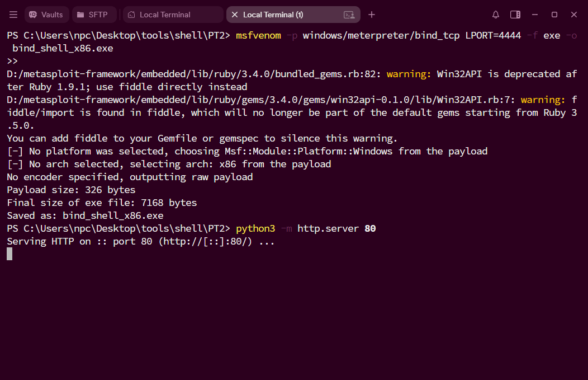The image size is (588, 380).
Task: Open the SFTP tab
Action: 94,15
